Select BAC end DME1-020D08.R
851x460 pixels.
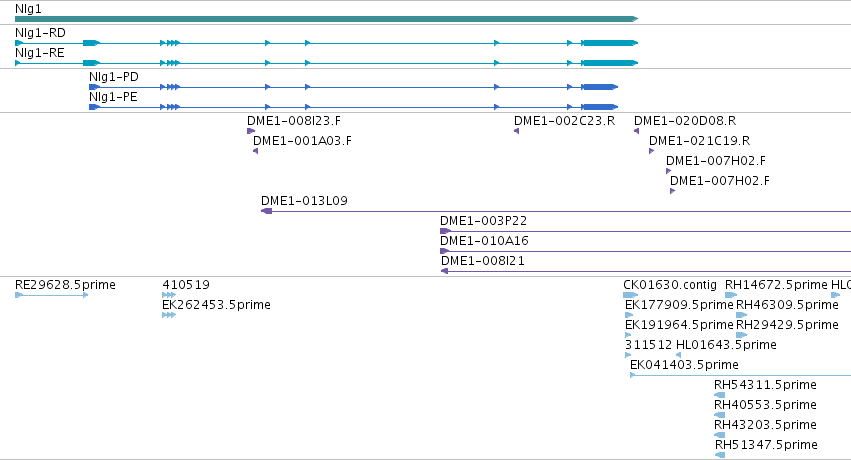click(685, 120)
